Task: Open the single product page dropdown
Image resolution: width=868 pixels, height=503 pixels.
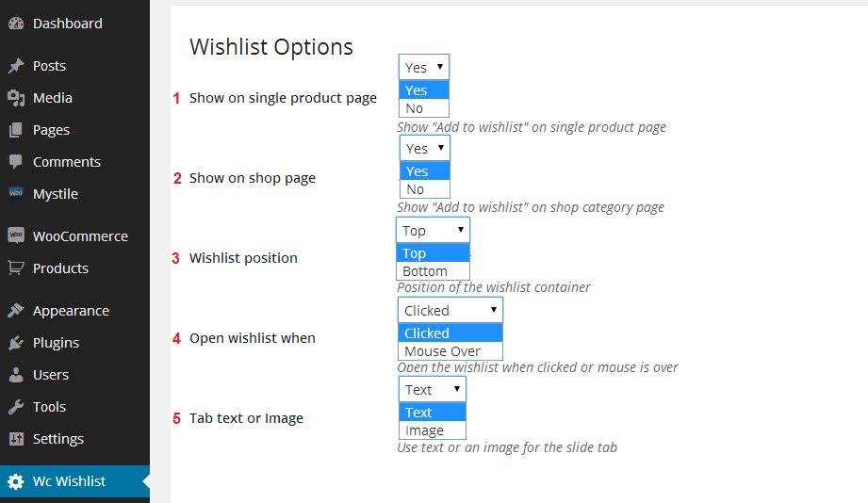Action: point(423,68)
